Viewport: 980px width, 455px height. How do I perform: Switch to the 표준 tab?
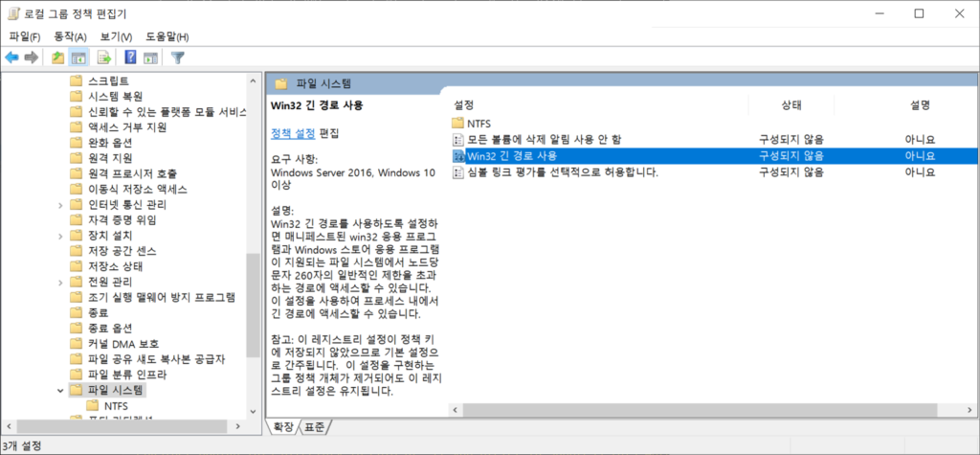click(x=316, y=426)
